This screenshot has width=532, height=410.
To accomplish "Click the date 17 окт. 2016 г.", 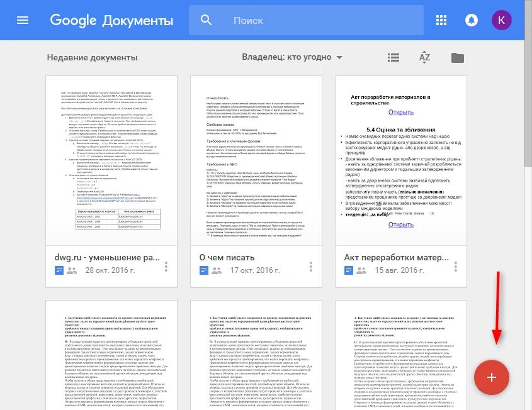I will 255,270.
